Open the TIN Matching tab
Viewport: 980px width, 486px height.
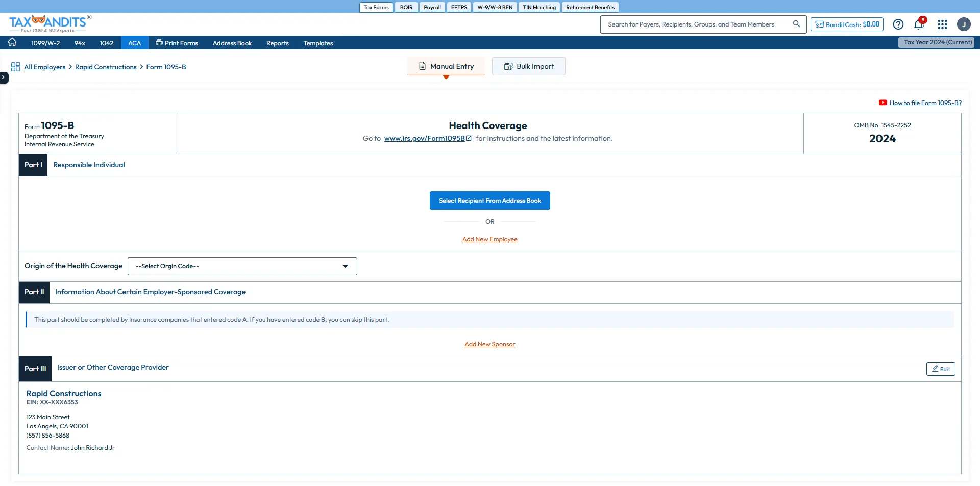(539, 7)
